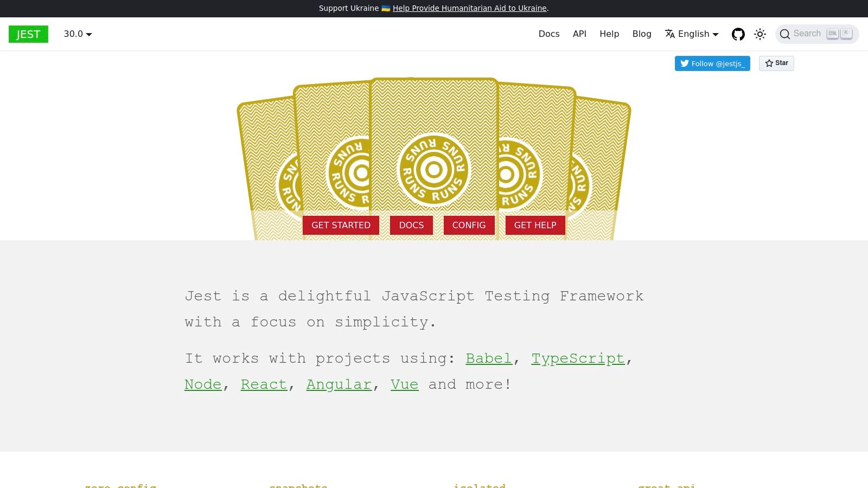Follow the Babel link
The height and width of the screenshot is (488, 868).
[x=489, y=358]
